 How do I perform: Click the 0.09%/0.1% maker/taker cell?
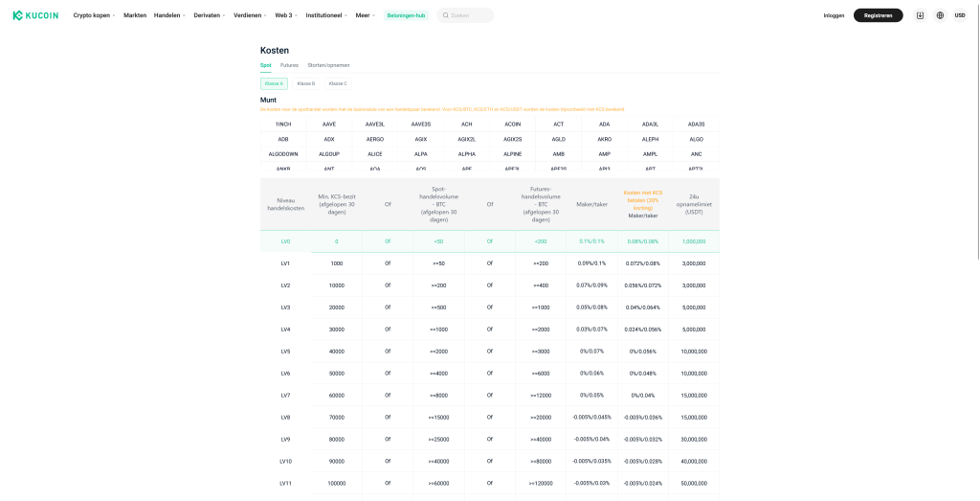591,263
